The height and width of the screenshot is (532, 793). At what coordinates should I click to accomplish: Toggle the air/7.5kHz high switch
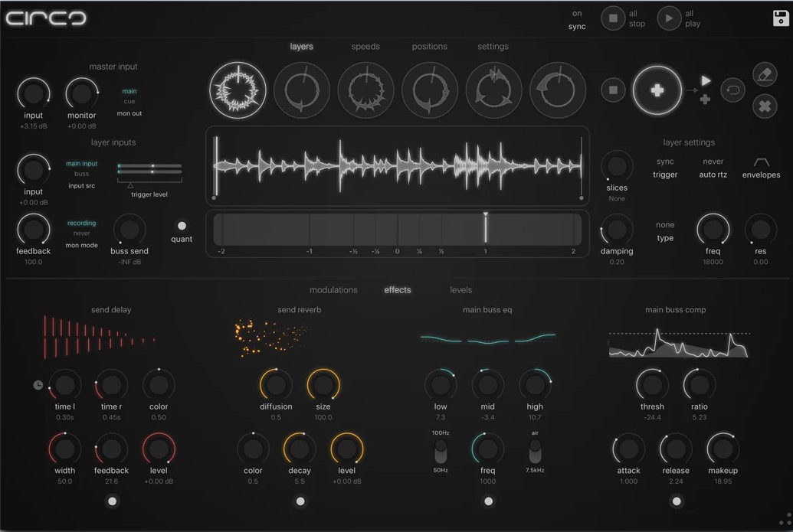(535, 451)
